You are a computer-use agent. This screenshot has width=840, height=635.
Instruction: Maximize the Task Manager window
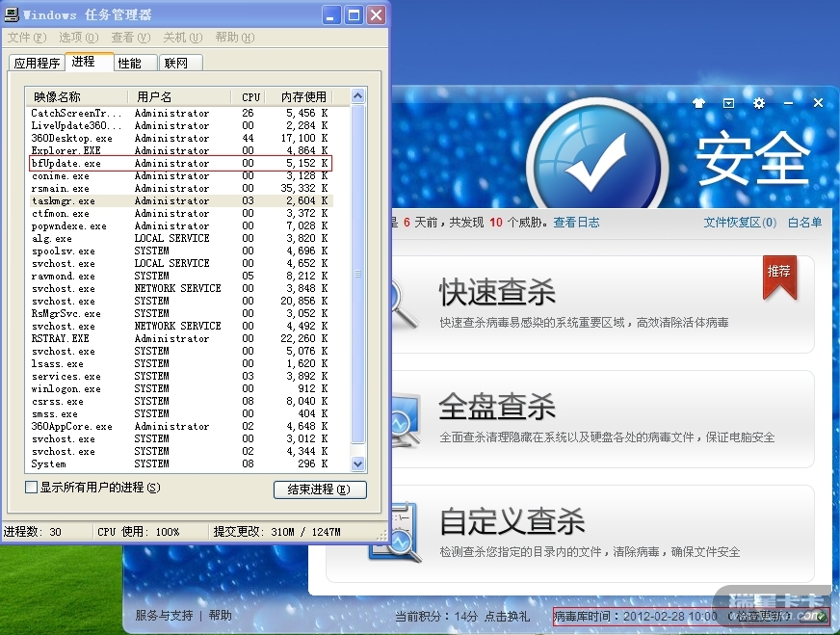(354, 15)
